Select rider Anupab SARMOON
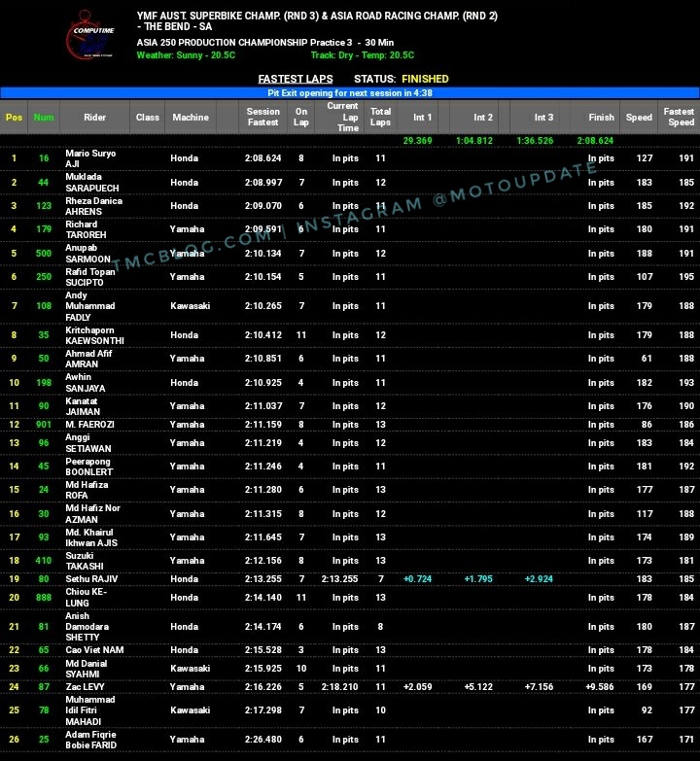700x761 pixels. (x=87, y=254)
